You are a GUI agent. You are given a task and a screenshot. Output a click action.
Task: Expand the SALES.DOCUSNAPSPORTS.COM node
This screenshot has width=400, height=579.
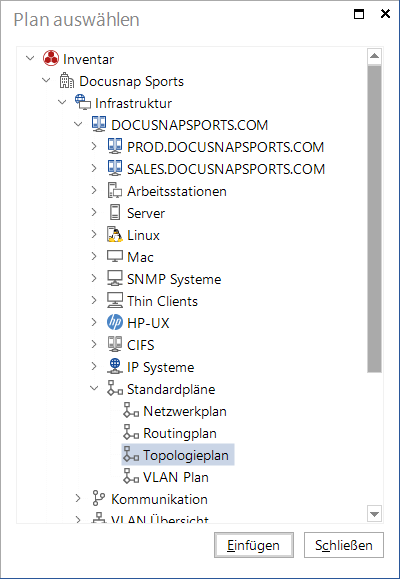[94, 168]
